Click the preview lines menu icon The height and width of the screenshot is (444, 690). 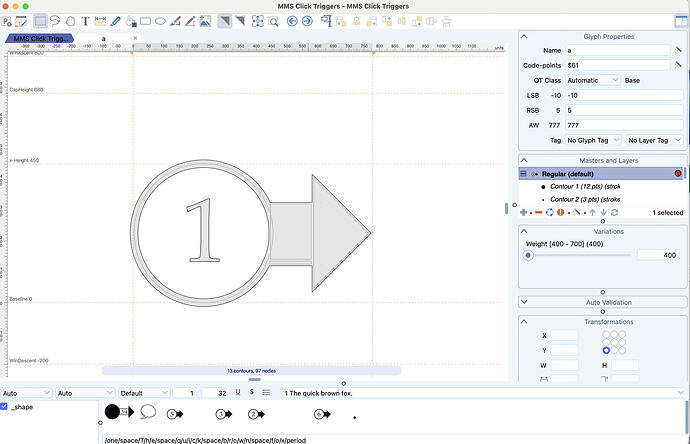[x=266, y=393]
